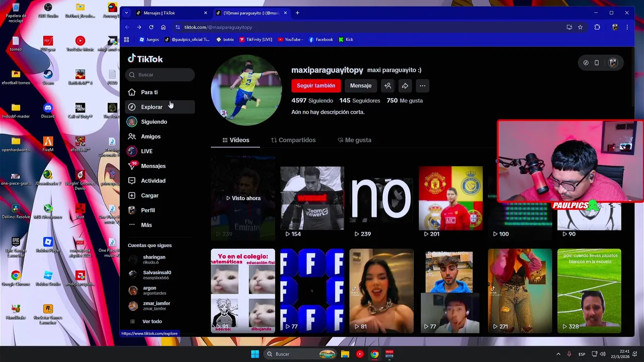
Task: Bookmark this page with the star icon
Action: tap(580, 27)
